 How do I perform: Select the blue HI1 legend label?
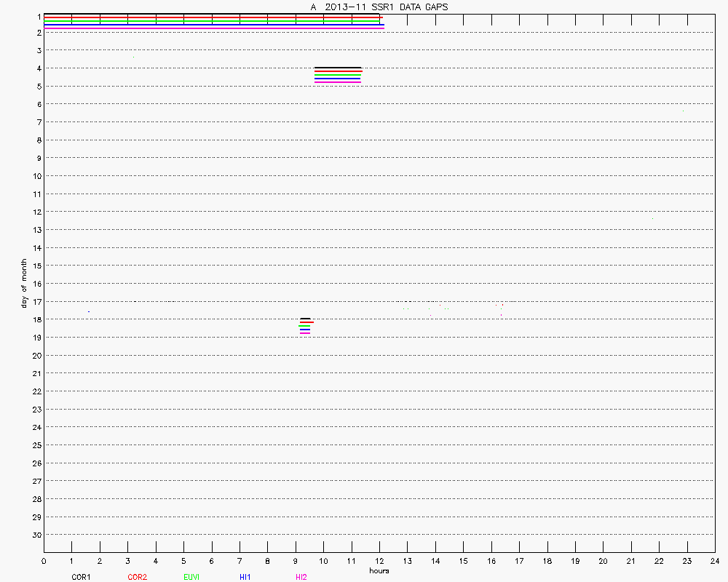(x=245, y=577)
